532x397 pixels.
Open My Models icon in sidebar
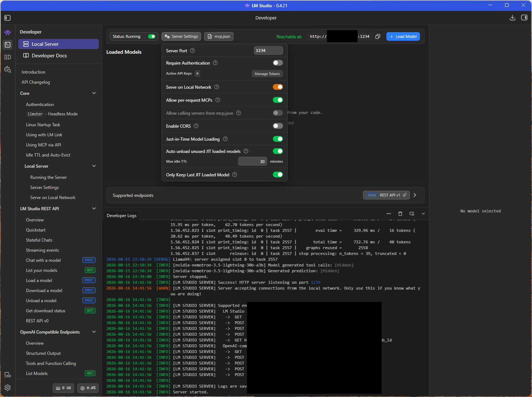coord(8,57)
